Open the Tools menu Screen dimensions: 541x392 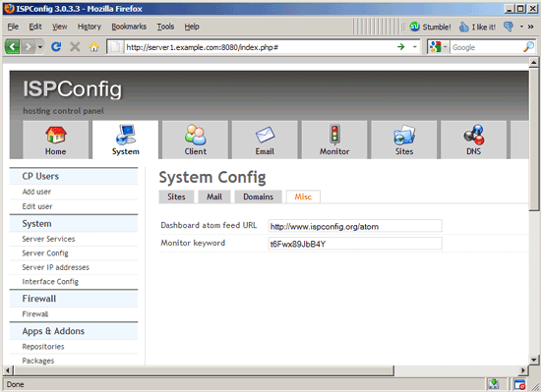(x=165, y=27)
